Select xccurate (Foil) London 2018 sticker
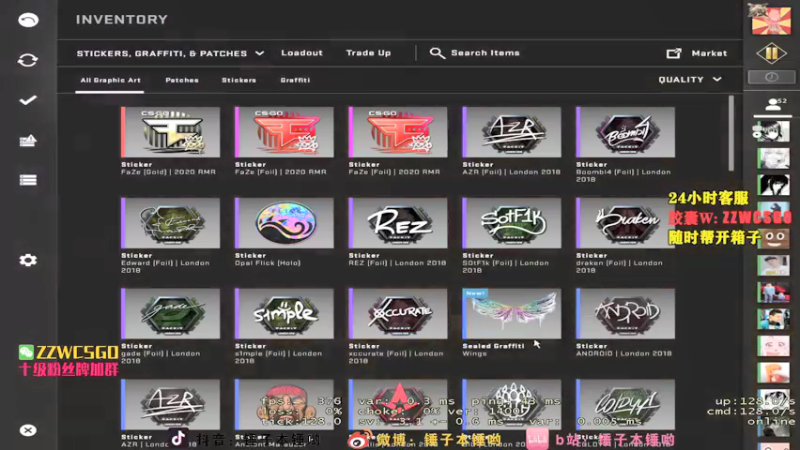Viewport: 800px width, 450px height. tap(398, 313)
